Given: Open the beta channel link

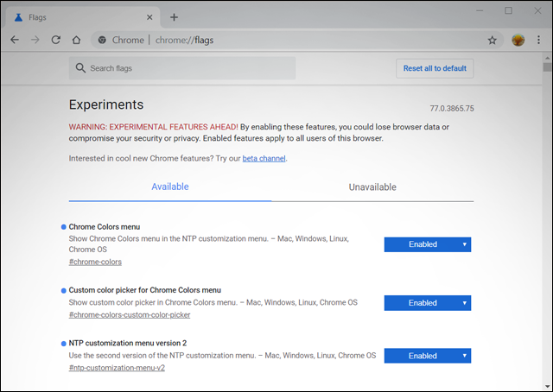Looking at the screenshot, I should (x=264, y=158).
